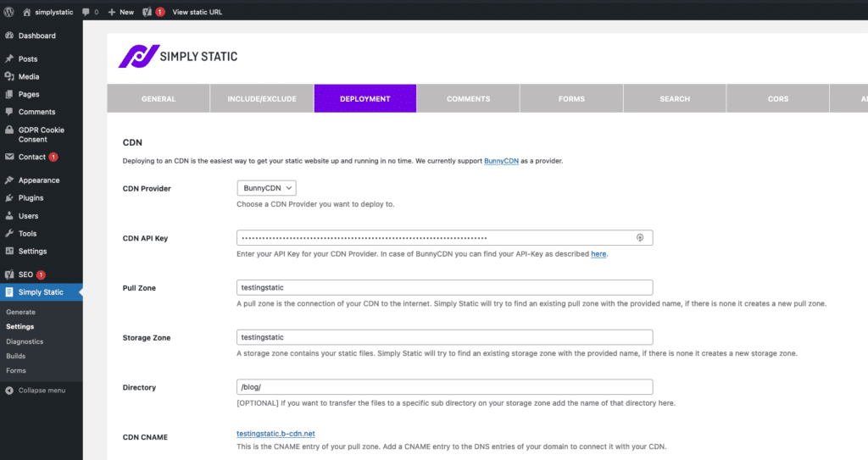Click into the Storage Zone field

[x=444, y=337]
